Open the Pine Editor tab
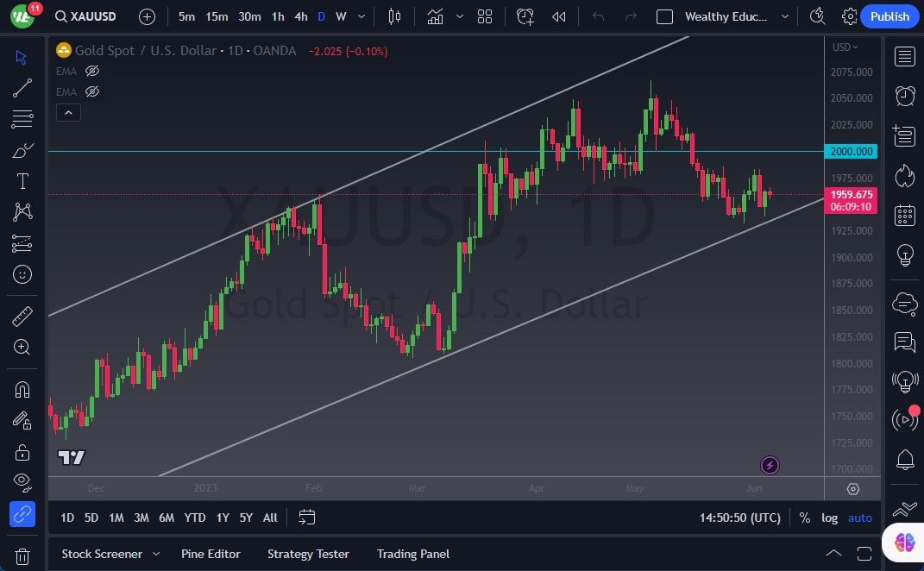 [x=211, y=554]
